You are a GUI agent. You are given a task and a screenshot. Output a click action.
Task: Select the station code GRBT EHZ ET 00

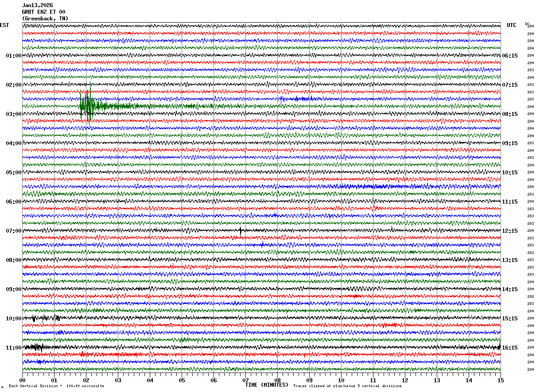coord(43,12)
